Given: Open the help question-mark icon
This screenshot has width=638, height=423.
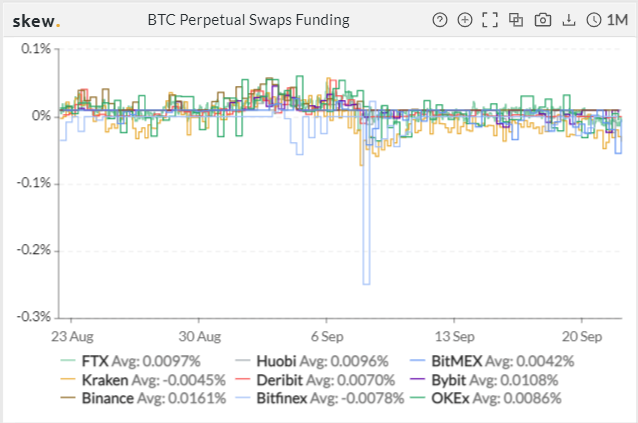Looking at the screenshot, I should (440, 20).
